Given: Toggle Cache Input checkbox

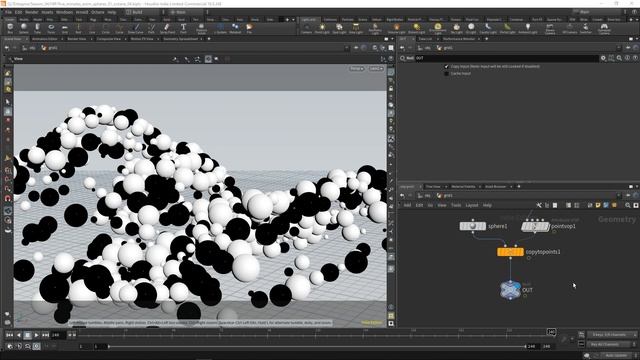Looking at the screenshot, I should (447, 73).
